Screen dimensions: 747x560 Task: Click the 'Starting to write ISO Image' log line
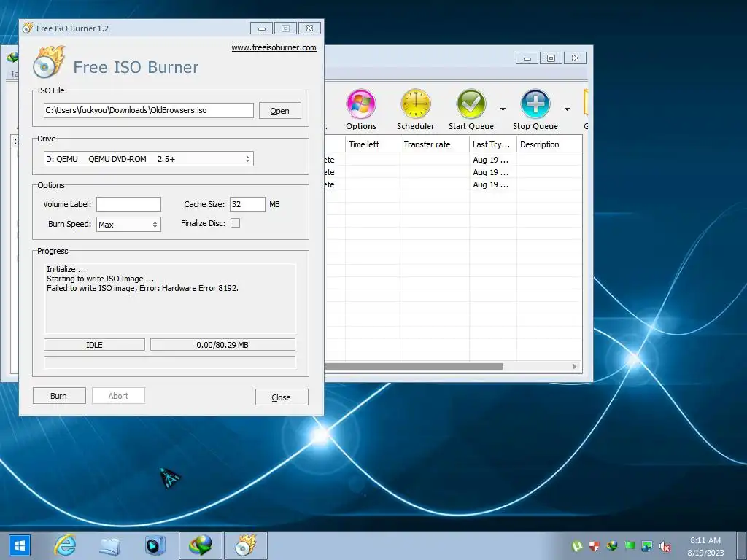point(100,279)
